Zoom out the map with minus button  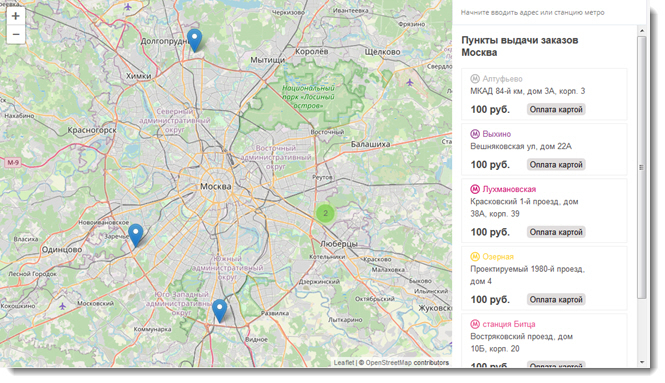(x=16, y=34)
